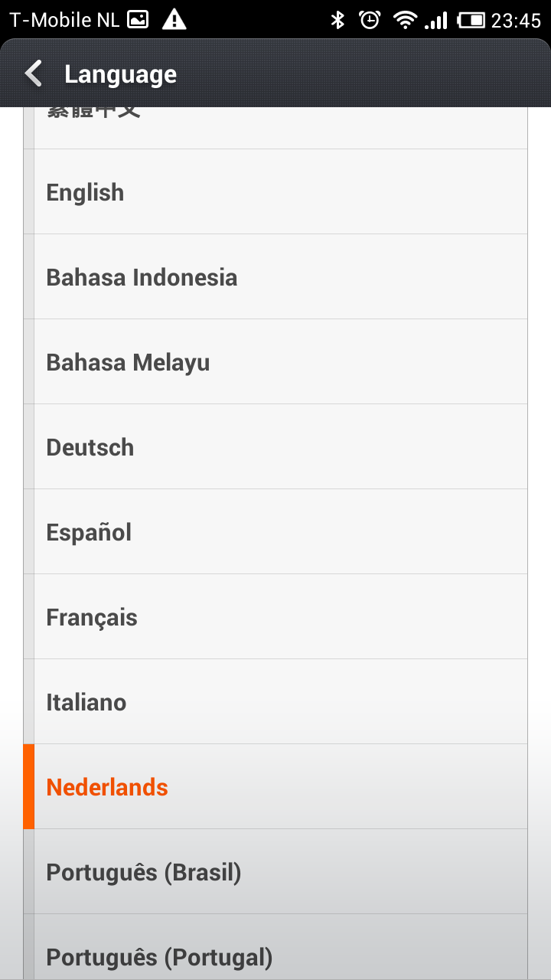Screen dimensions: 551x980
Task: Tap the Bluetooth status icon
Action: (x=337, y=20)
